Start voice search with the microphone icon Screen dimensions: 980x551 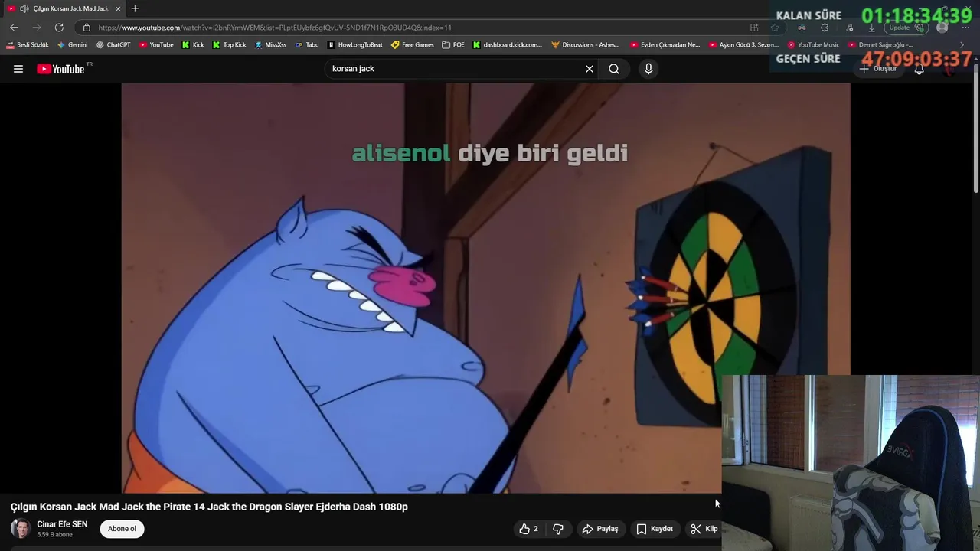648,69
